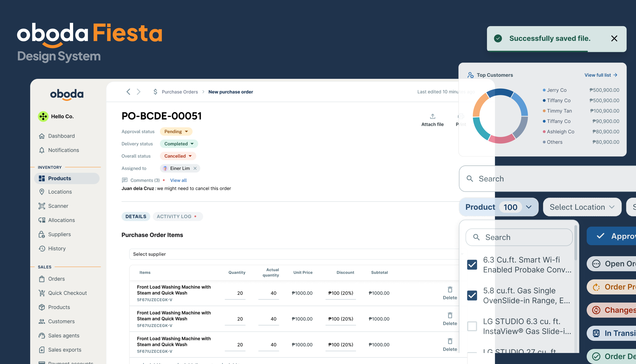Click the large Search input field
The image size is (636, 364).
click(x=547, y=179)
